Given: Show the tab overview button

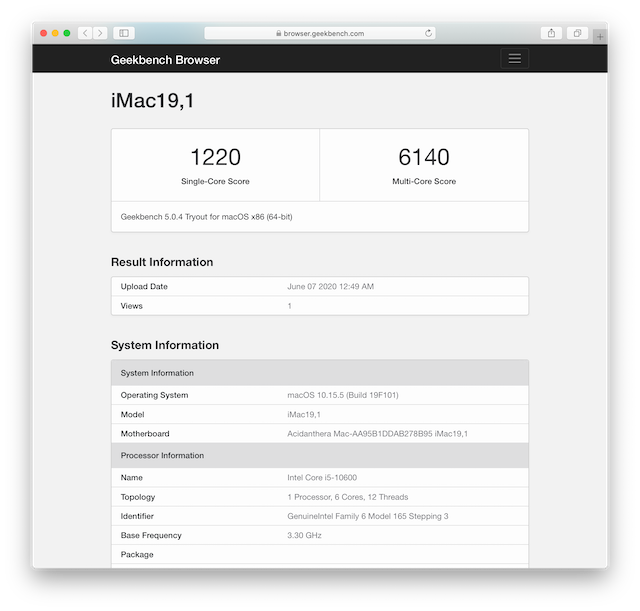Looking at the screenshot, I should pos(577,33).
